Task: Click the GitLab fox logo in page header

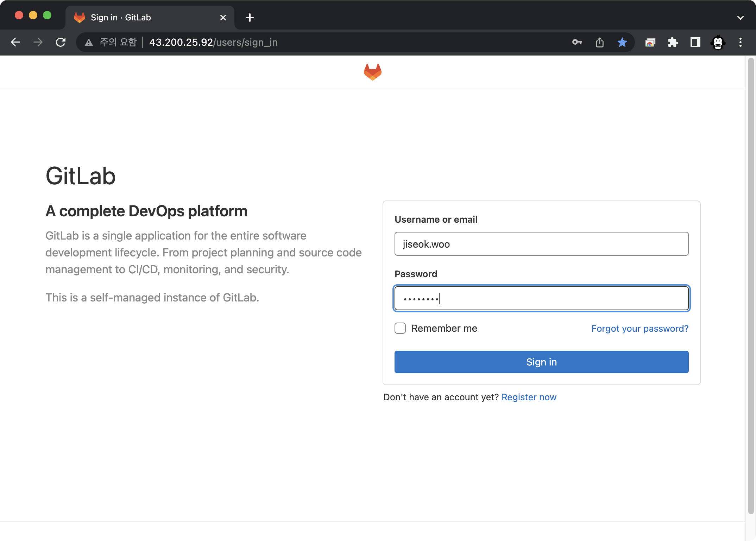Action: [x=373, y=72]
